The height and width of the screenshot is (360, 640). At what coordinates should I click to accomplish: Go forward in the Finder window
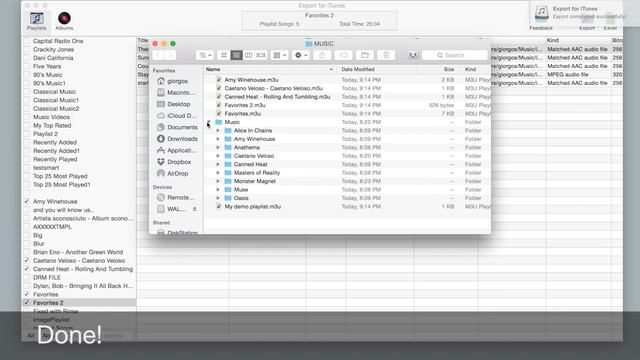[170, 55]
